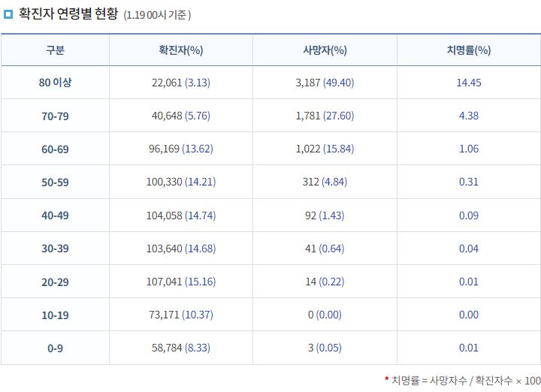541x392 pixels.
Task: Click the cell 40,648 (5.76)
Action: coord(181,116)
